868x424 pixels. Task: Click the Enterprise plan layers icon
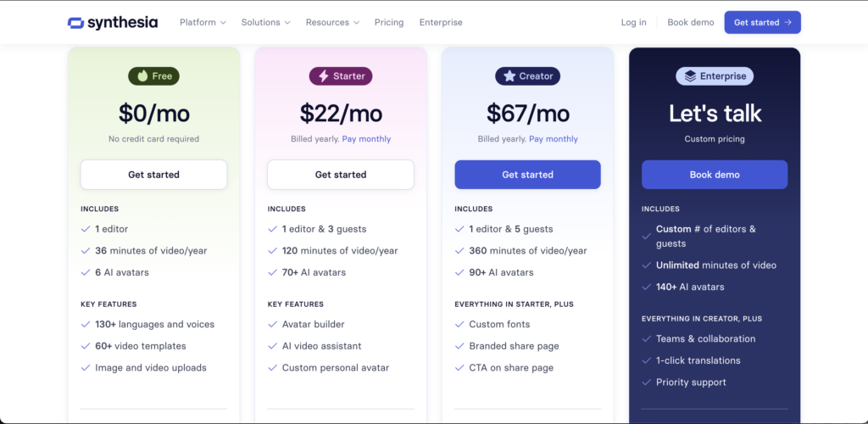(x=690, y=76)
